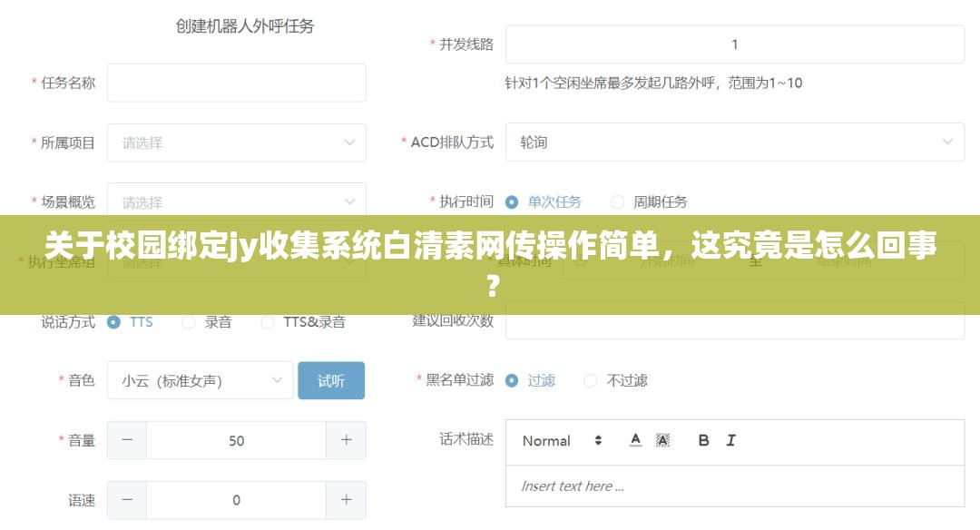980x530 pixels.
Task: Click the plus to increase 音量 value
Action: (346, 440)
